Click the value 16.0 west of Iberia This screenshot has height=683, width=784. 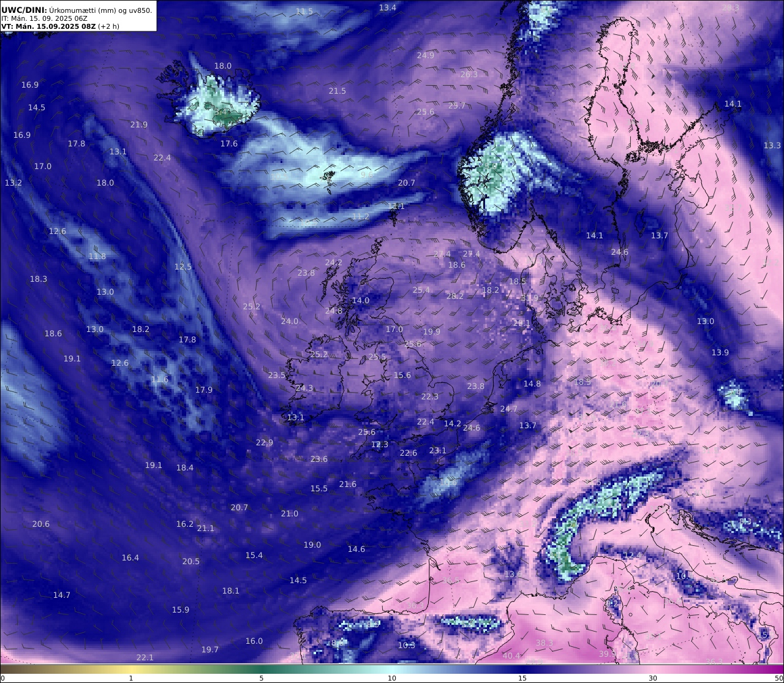tap(254, 641)
